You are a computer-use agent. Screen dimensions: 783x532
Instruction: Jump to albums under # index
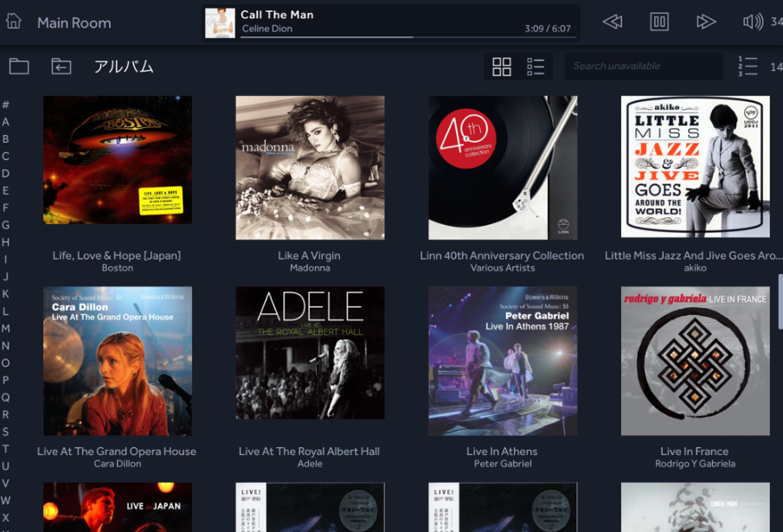tap(5, 105)
